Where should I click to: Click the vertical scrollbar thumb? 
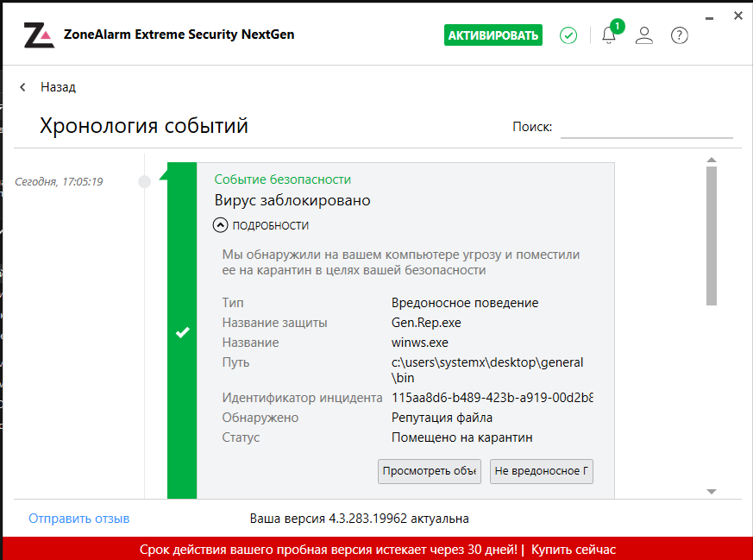click(x=712, y=236)
